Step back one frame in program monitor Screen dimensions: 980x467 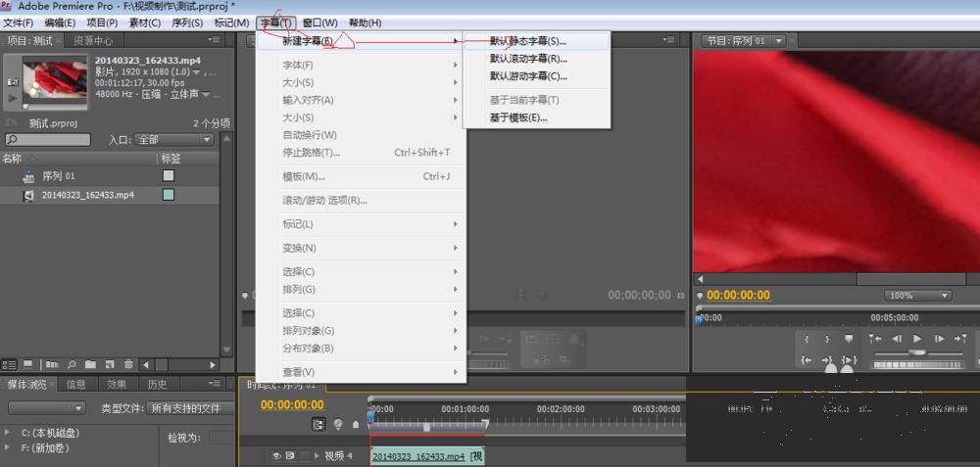897,339
